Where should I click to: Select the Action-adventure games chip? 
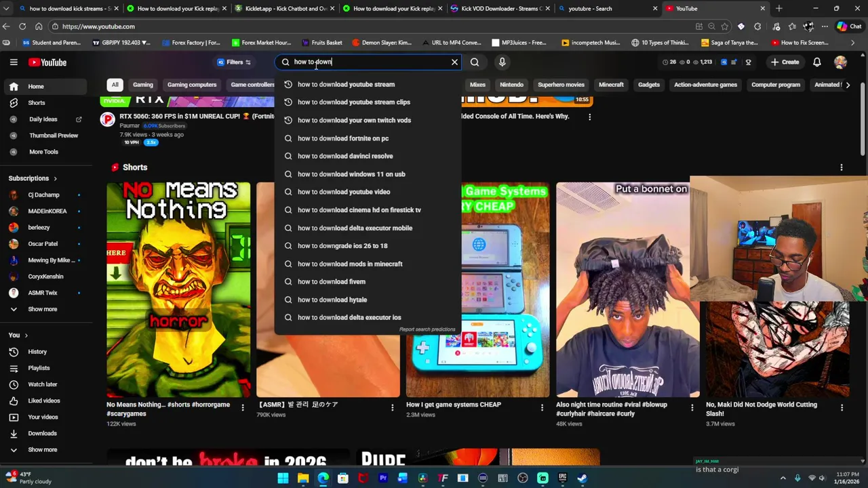coord(705,85)
